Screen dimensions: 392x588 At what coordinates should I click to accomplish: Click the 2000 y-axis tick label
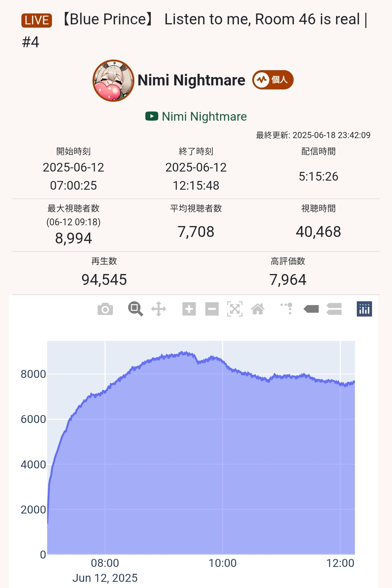click(x=33, y=510)
